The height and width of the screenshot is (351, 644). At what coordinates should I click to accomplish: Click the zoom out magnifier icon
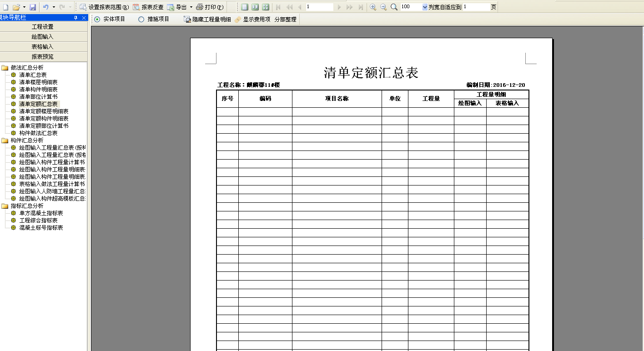coord(383,7)
